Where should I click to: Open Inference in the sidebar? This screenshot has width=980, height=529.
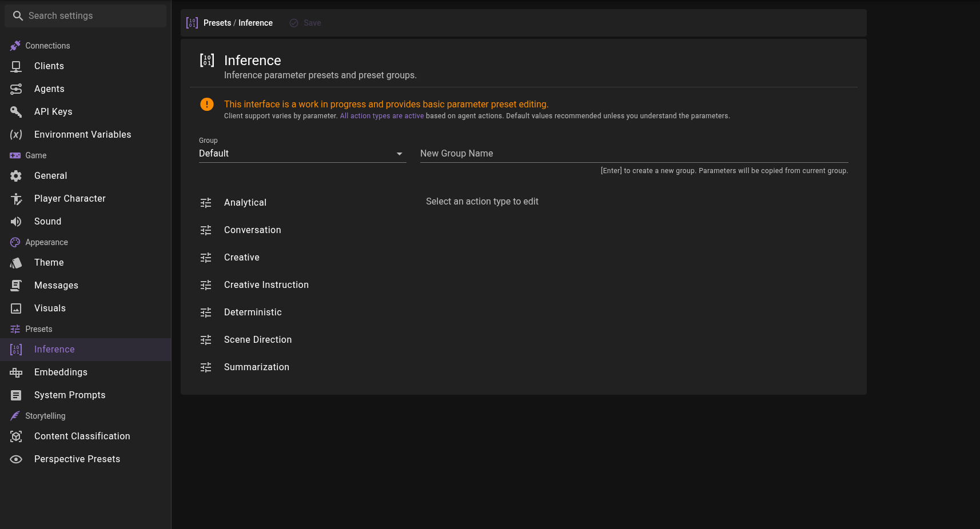pyautogui.click(x=86, y=350)
